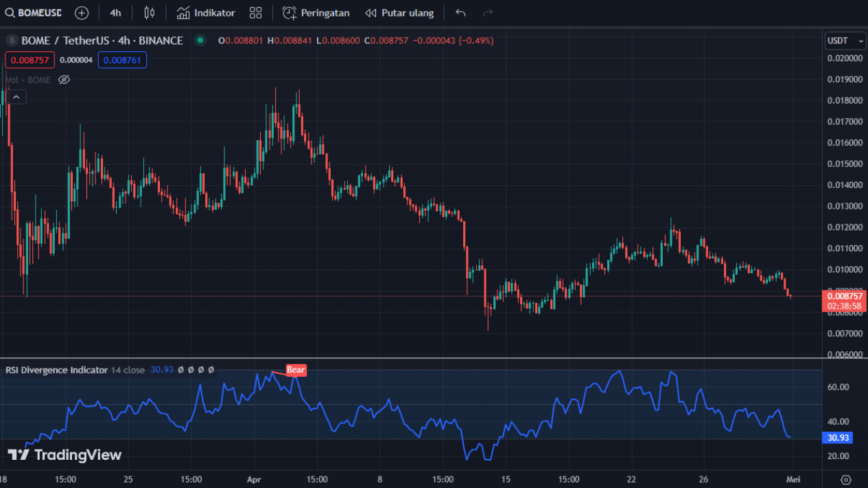Click the 0.007000 price axis label
Screen dimensions: 868x488
tap(845, 334)
